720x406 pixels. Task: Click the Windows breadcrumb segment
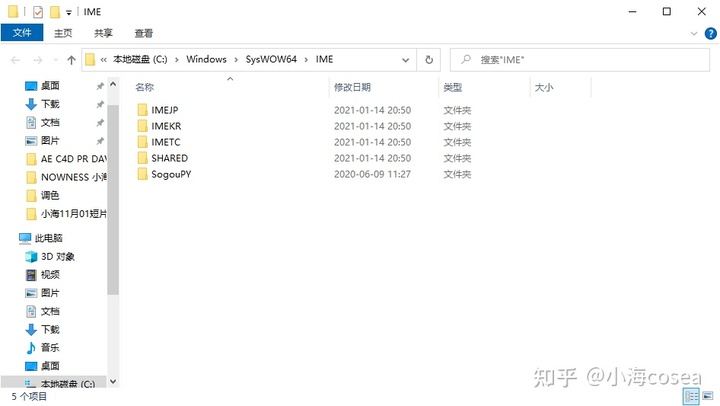click(206, 59)
